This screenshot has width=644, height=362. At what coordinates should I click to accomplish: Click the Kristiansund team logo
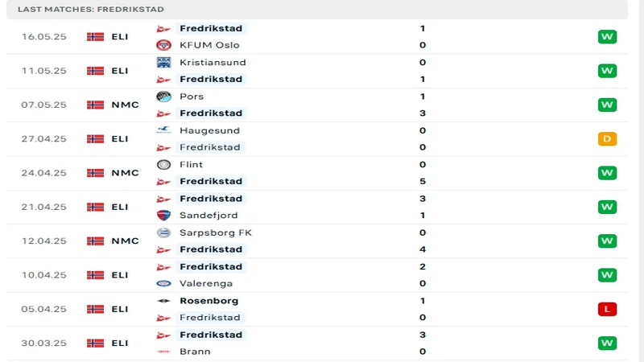click(x=163, y=62)
